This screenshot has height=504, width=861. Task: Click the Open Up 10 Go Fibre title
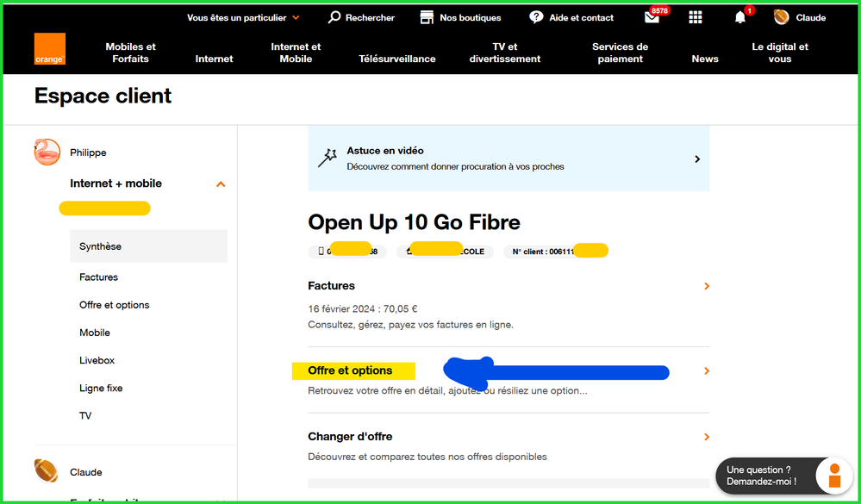[x=414, y=222]
